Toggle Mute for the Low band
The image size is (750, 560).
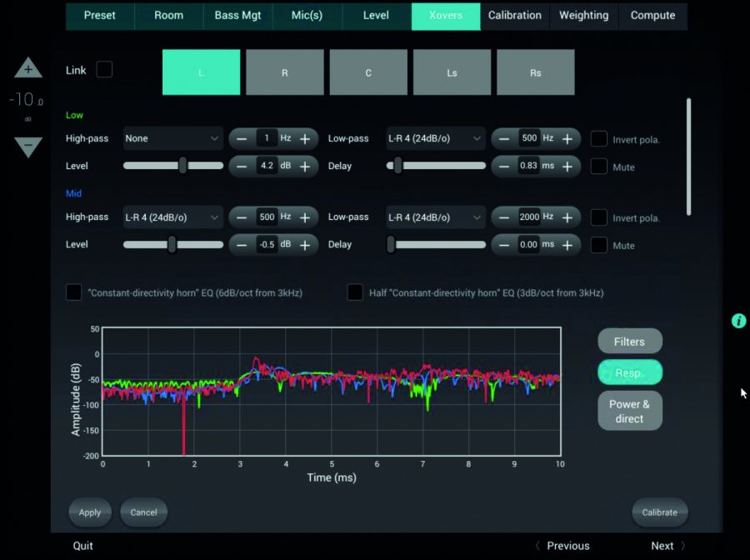click(598, 167)
